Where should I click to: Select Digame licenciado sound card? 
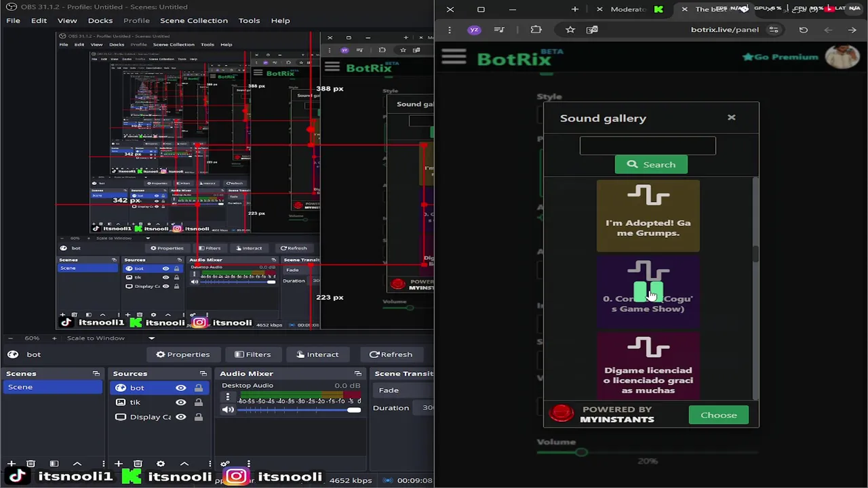648,365
